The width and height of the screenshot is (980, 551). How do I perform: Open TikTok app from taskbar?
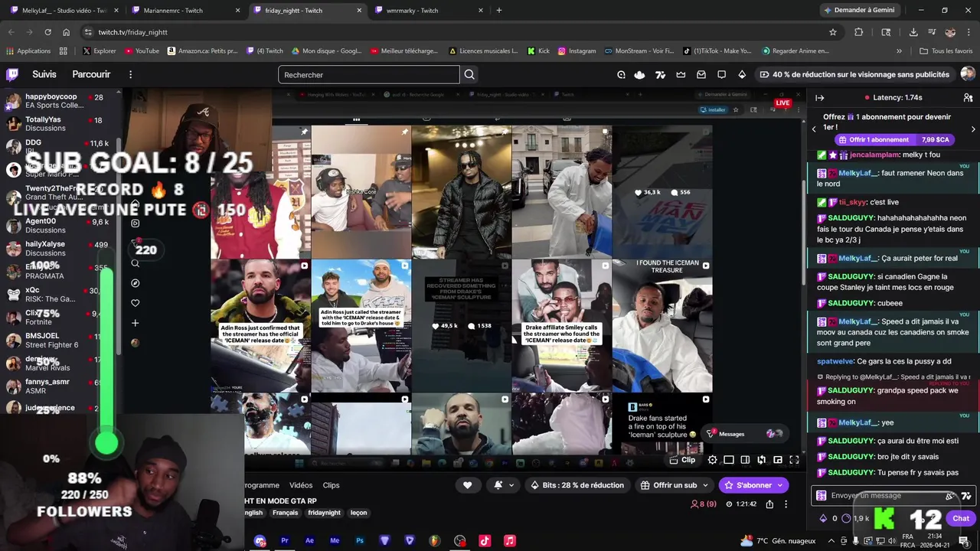point(485,540)
